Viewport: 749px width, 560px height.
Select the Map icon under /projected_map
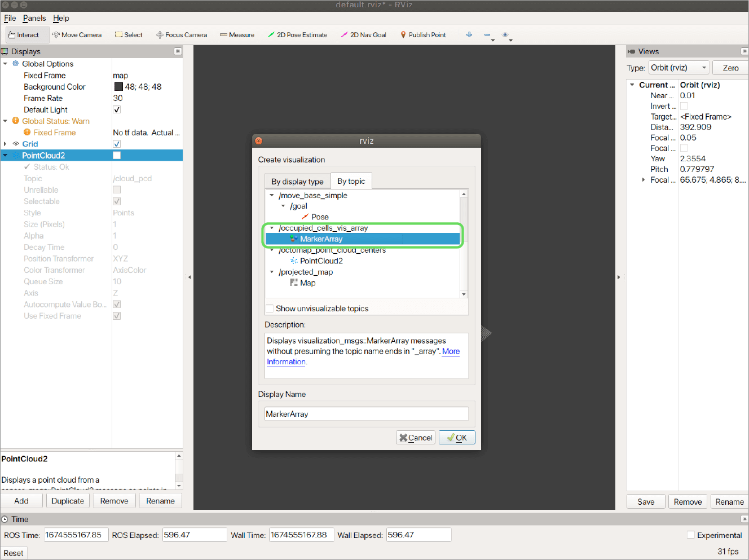[x=294, y=283]
